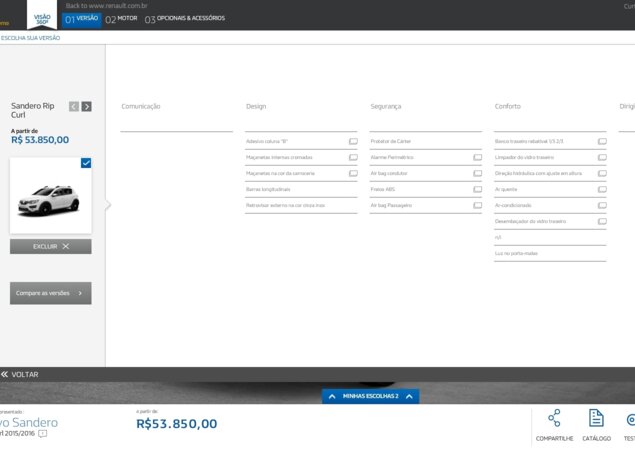Open info bubble for Air bag Passageiro
This screenshot has height=450, width=635.
tap(477, 205)
